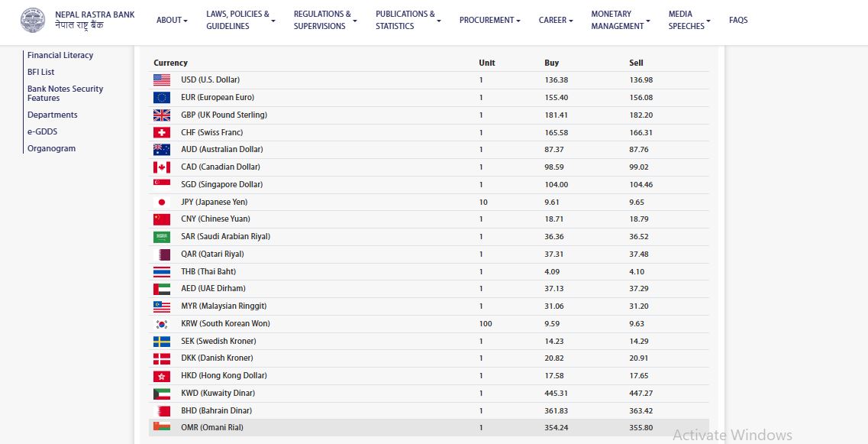
Task: Click the Swiss flag icon for CHF
Action: coord(162,132)
